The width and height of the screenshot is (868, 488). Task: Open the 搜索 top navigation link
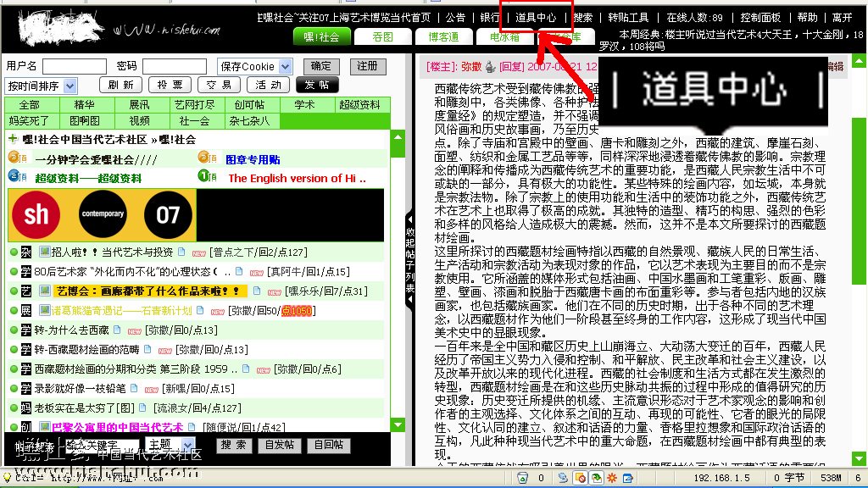point(583,18)
